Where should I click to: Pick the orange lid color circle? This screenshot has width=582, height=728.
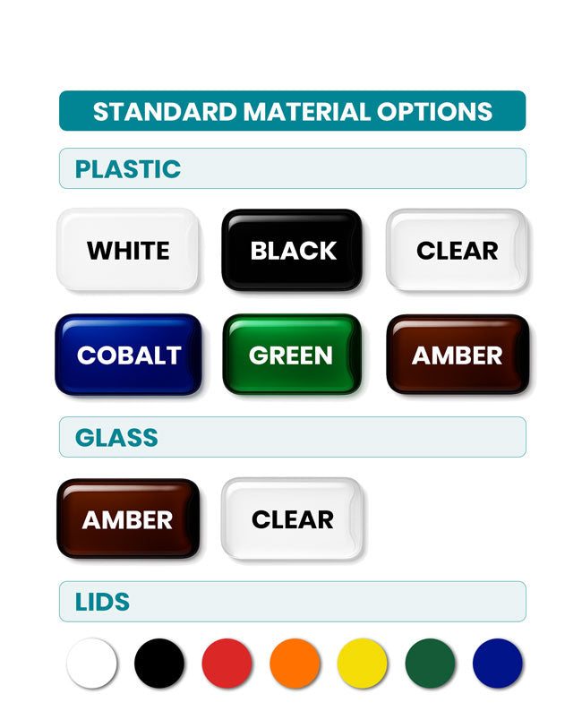(x=295, y=664)
